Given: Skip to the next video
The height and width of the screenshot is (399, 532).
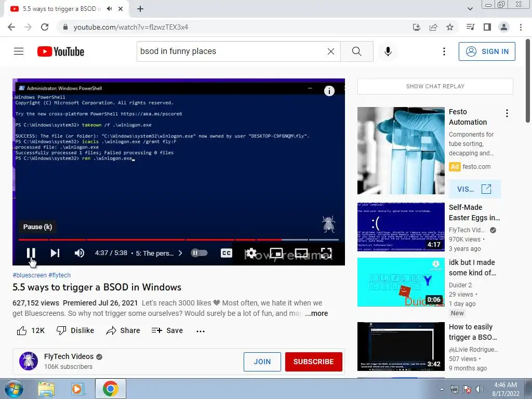Looking at the screenshot, I should (x=55, y=253).
